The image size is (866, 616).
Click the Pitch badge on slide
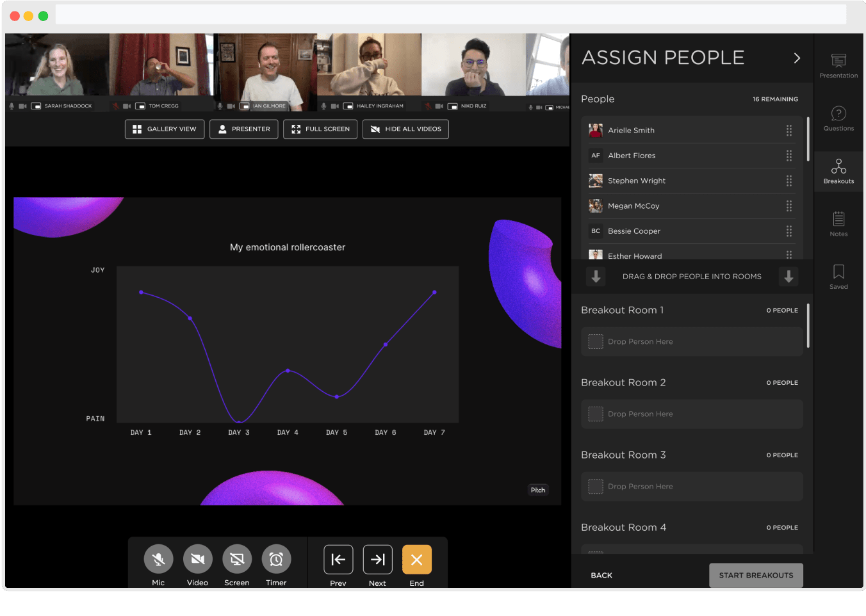[x=538, y=490]
